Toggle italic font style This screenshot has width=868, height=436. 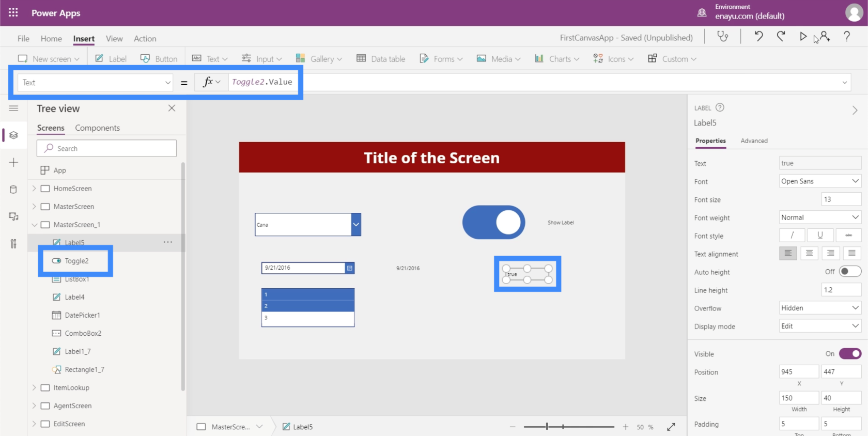coord(792,236)
